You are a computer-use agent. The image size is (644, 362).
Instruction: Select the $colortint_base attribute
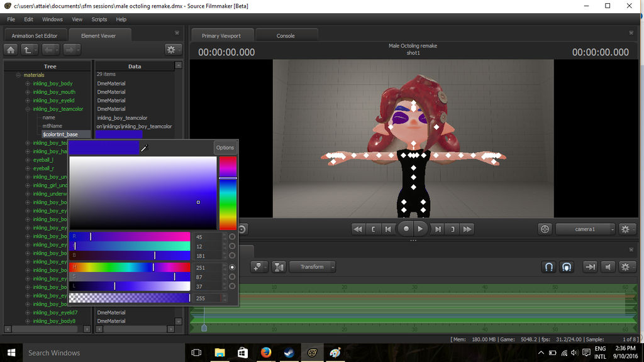[60, 134]
